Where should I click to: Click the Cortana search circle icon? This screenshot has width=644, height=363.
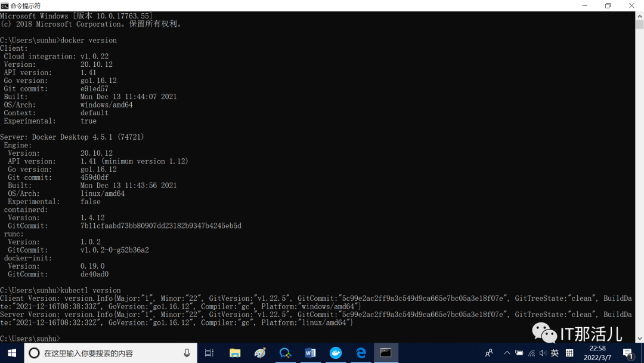(x=34, y=353)
